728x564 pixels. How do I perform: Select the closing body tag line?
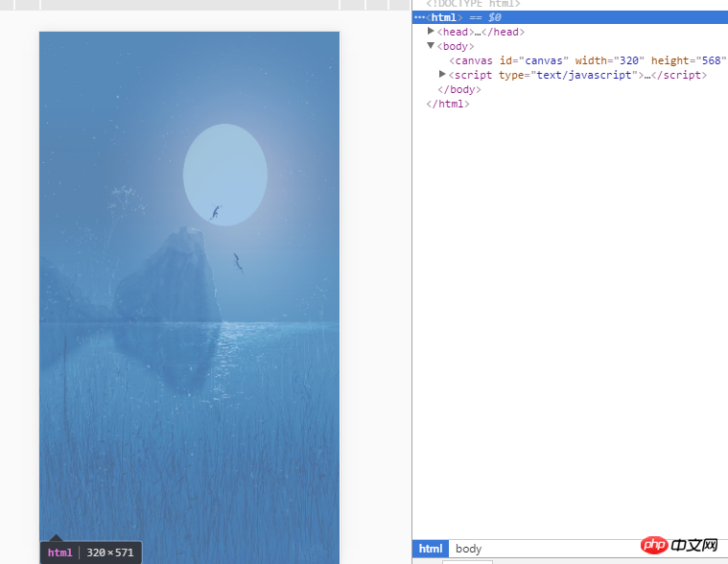459,89
